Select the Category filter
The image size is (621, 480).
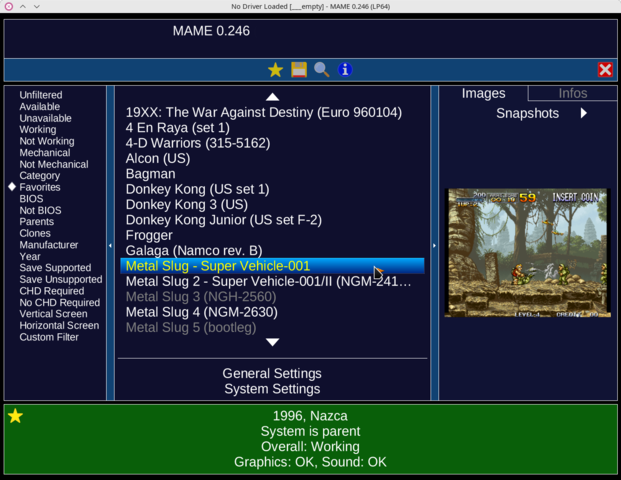point(40,175)
